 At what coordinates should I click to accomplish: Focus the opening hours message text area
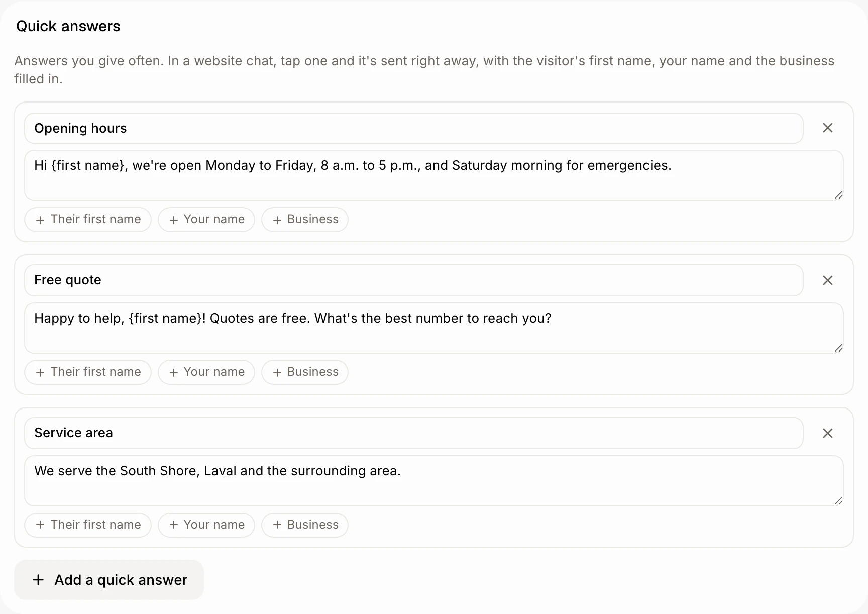[x=434, y=175]
